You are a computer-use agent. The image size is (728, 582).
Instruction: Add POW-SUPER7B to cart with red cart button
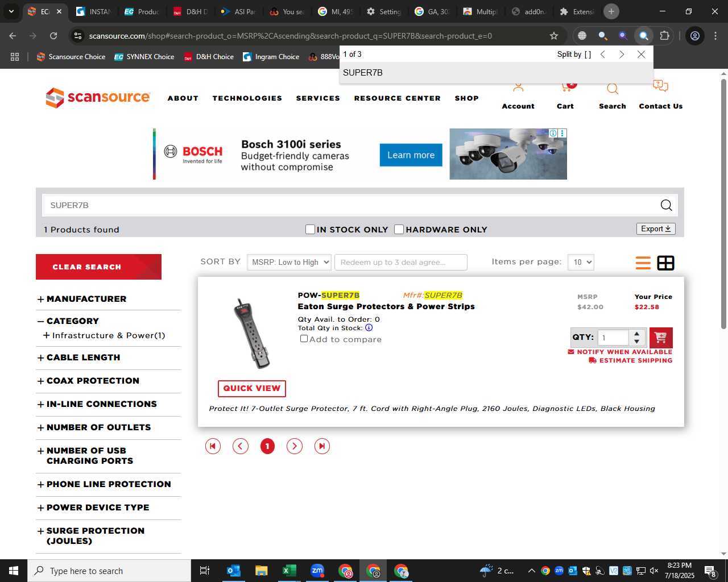coord(661,338)
